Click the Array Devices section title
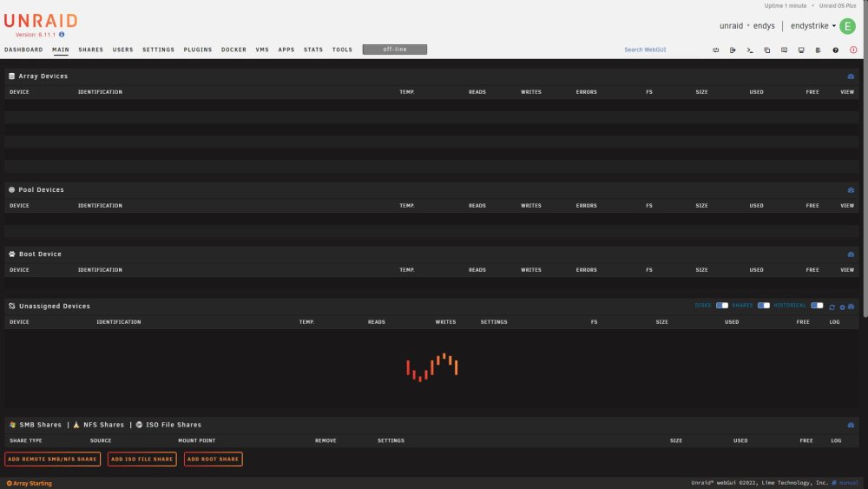The width and height of the screenshot is (868, 489). (x=43, y=76)
